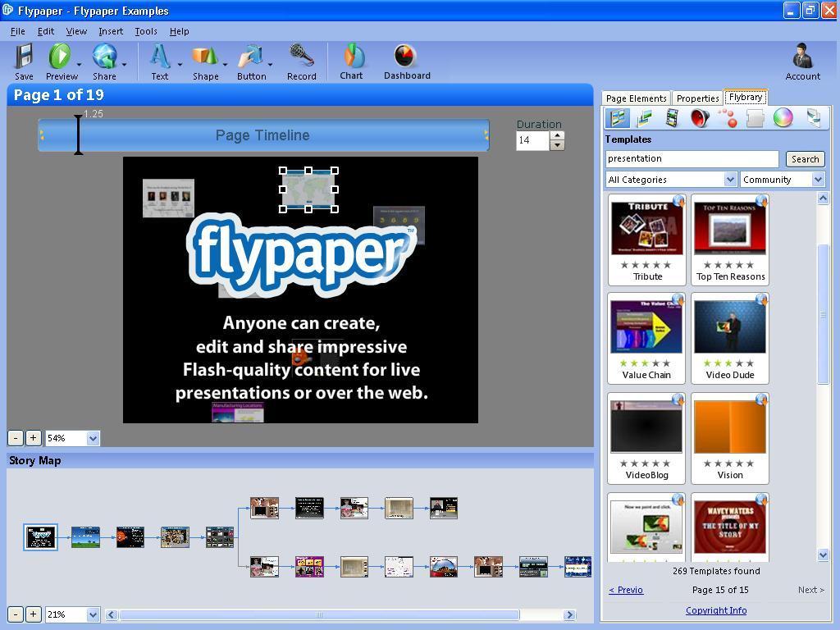
Task: Click the Page Timeline playhead marker
Action: click(78, 135)
